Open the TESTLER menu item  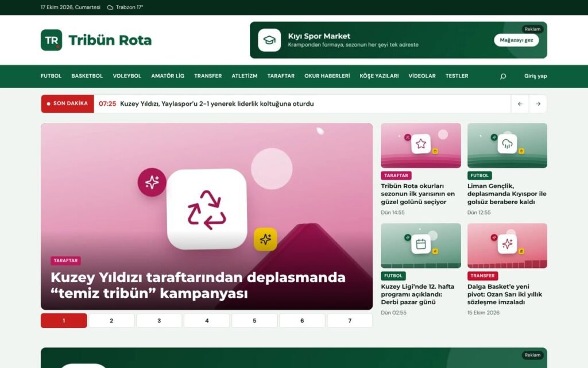457,76
